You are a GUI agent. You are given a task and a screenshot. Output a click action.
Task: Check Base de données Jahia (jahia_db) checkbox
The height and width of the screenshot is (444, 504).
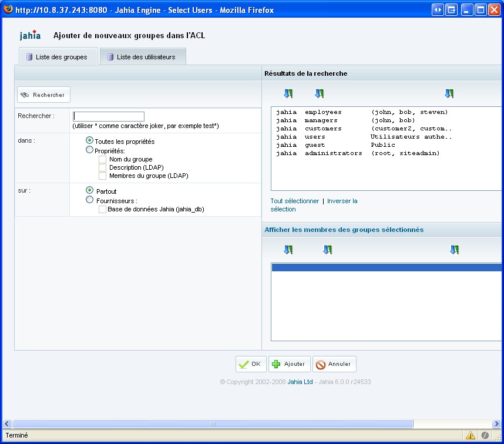(x=102, y=210)
